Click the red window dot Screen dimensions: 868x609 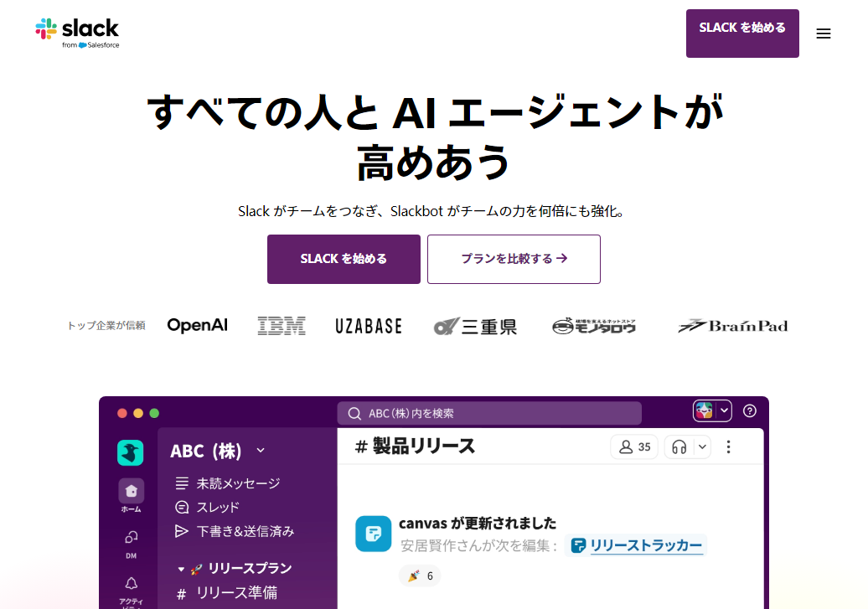tap(122, 413)
